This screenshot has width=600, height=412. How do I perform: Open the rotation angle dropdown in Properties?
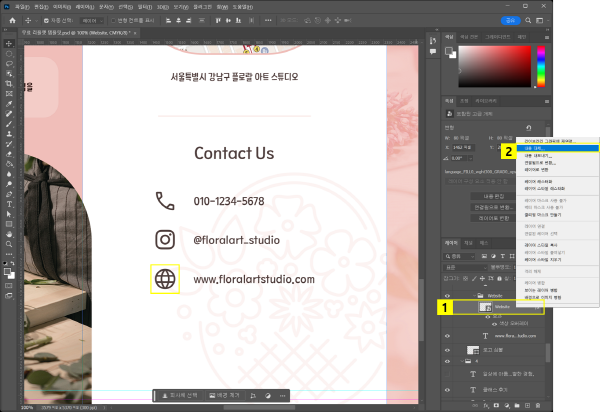(x=471, y=158)
